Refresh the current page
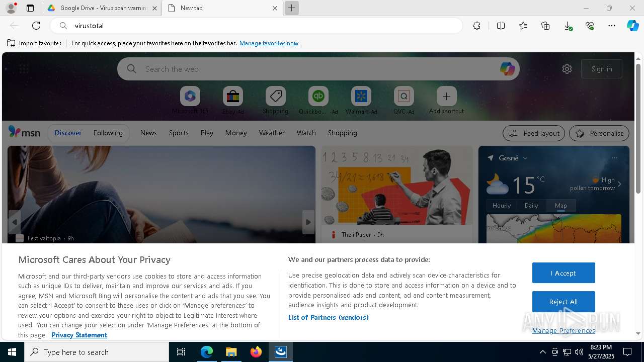The image size is (644, 362). click(x=36, y=26)
